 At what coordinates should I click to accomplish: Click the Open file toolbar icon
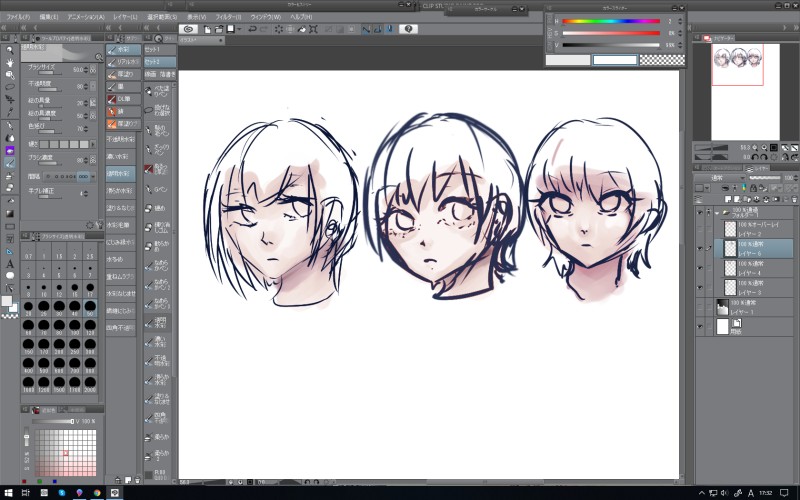click(219, 29)
